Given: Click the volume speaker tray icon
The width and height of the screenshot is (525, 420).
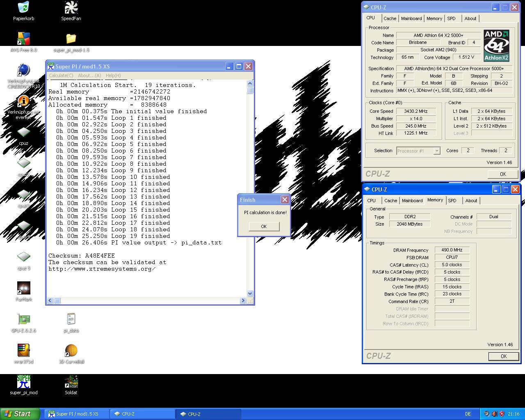Looking at the screenshot, I should point(494,414).
